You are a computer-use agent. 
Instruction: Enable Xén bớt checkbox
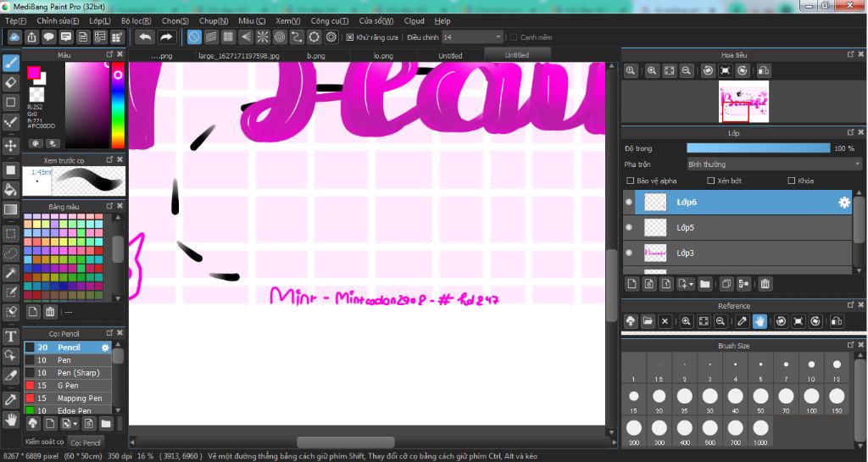(x=711, y=181)
